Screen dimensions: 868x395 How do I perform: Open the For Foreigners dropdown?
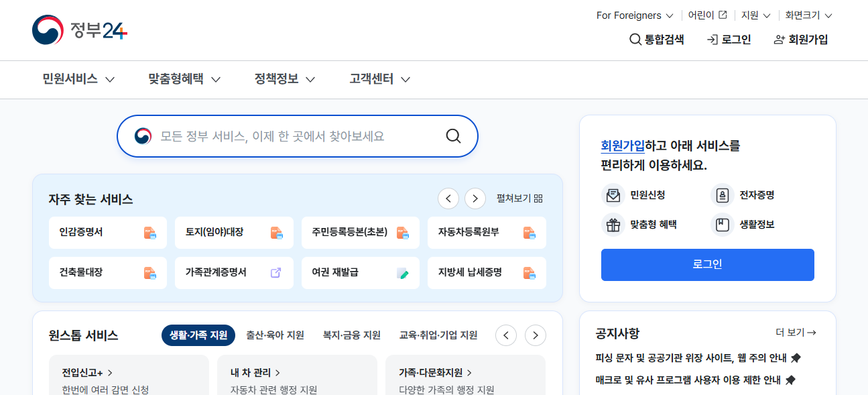point(634,15)
